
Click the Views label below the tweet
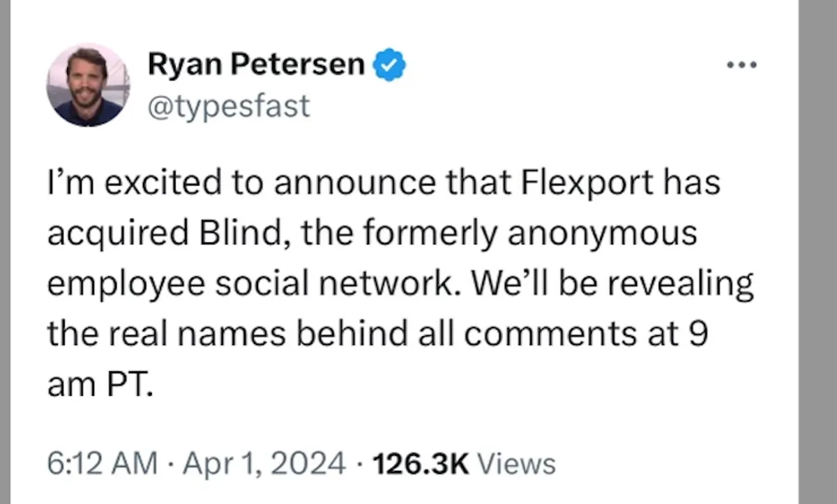point(519,463)
